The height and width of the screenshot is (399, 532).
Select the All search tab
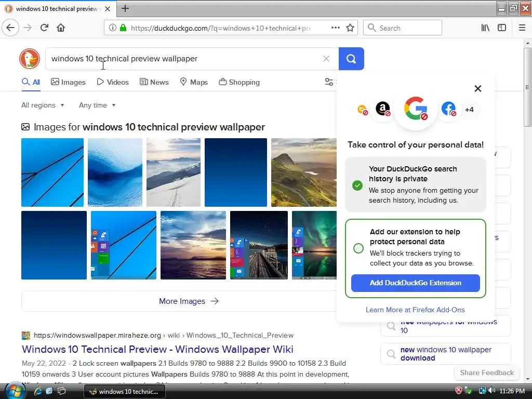(x=31, y=82)
